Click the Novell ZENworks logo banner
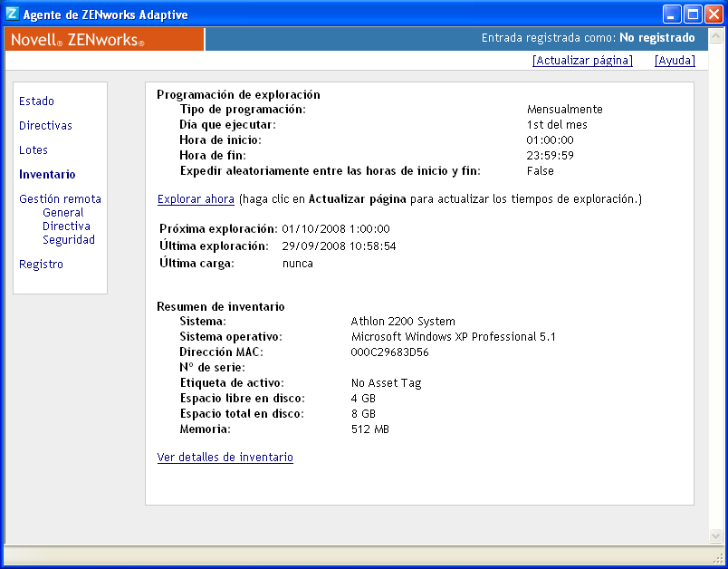This screenshot has width=728, height=569. click(104, 40)
